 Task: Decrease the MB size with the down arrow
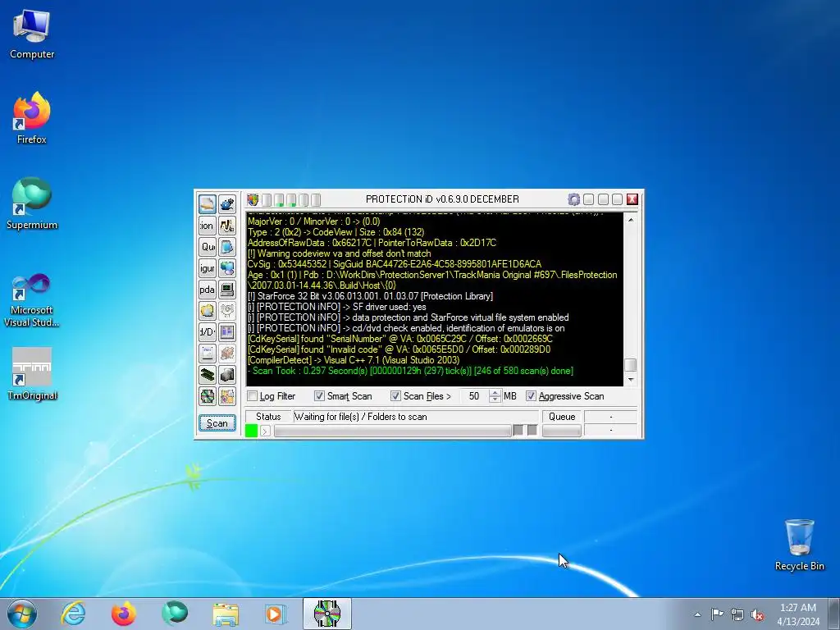click(495, 399)
